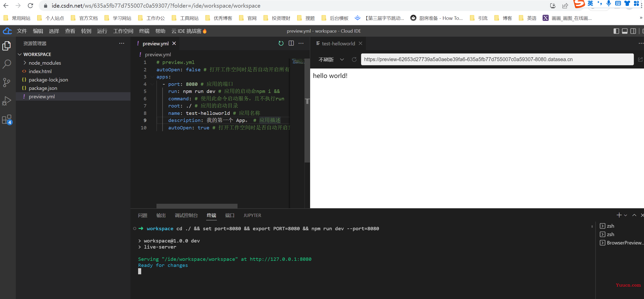This screenshot has height=299, width=644.
Task: Click the Cloud IDE logo icon
Action: tap(7, 31)
